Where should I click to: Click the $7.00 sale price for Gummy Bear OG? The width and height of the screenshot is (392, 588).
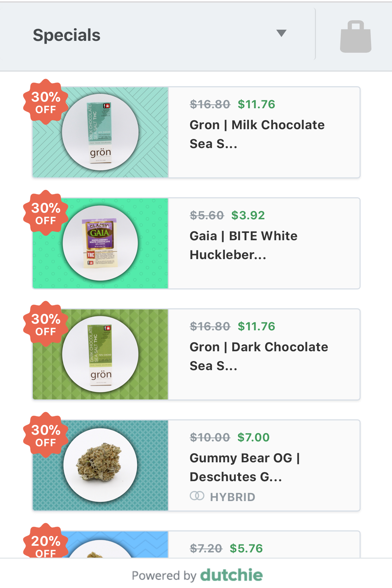[x=254, y=437]
